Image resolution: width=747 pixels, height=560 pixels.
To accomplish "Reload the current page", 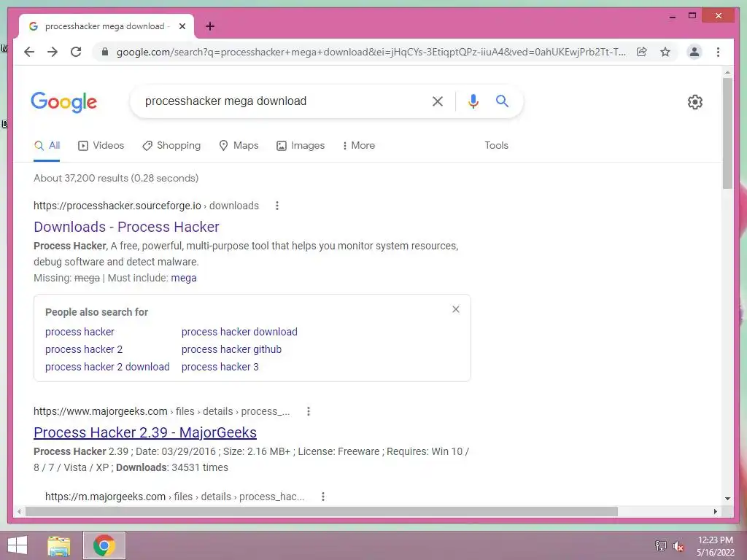I will pos(76,52).
